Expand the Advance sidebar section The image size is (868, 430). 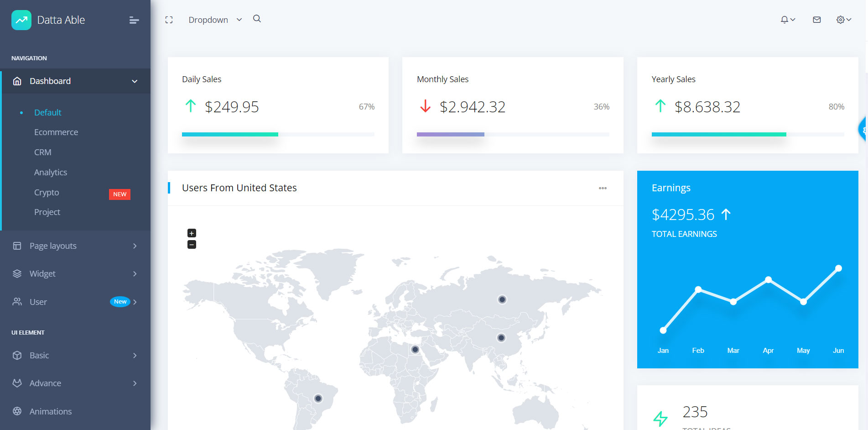(45, 383)
